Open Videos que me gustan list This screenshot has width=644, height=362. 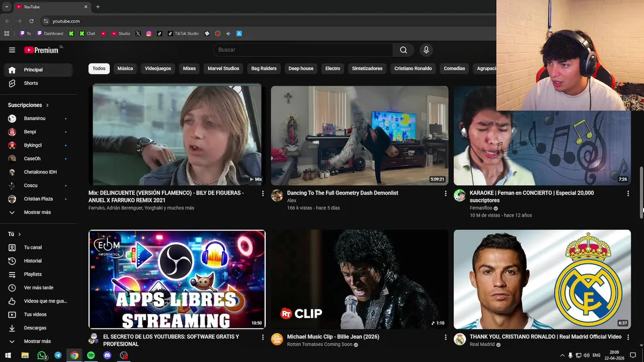(38, 301)
